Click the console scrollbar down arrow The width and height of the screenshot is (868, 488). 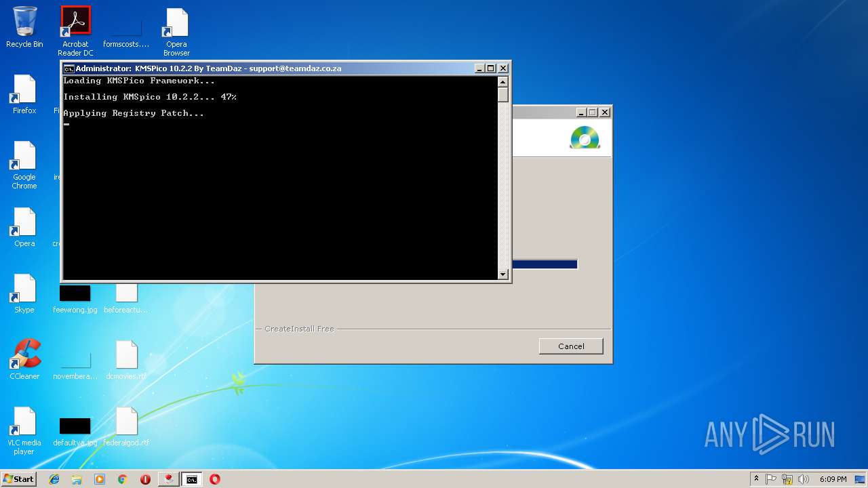(x=503, y=274)
